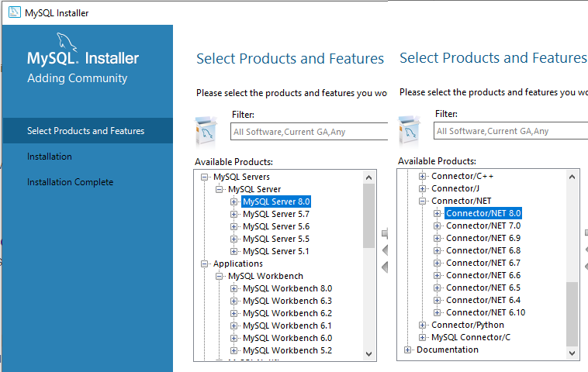Click right product list scrollbar thumb
588x372 pixels.
[x=572, y=314]
